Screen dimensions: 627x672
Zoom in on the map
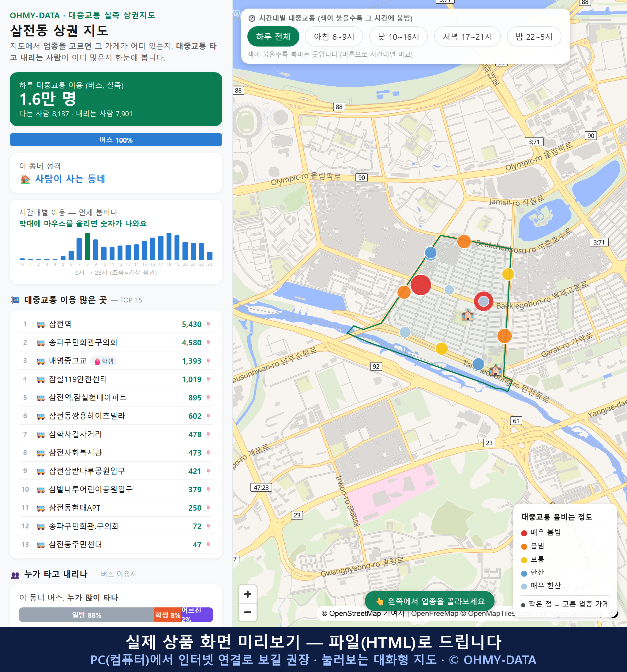[247, 594]
